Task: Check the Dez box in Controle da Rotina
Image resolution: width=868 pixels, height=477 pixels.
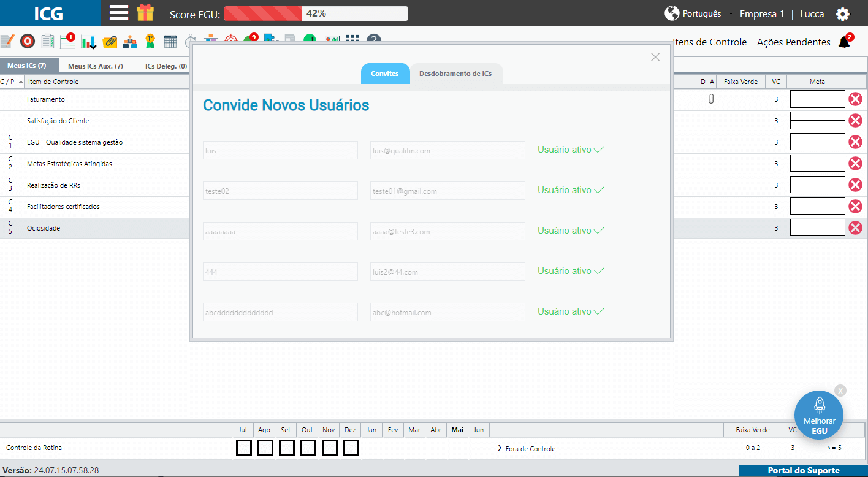Action: pyautogui.click(x=351, y=448)
